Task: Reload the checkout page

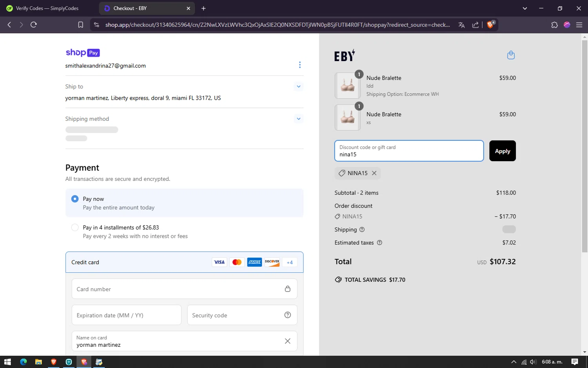Action: pyautogui.click(x=34, y=25)
